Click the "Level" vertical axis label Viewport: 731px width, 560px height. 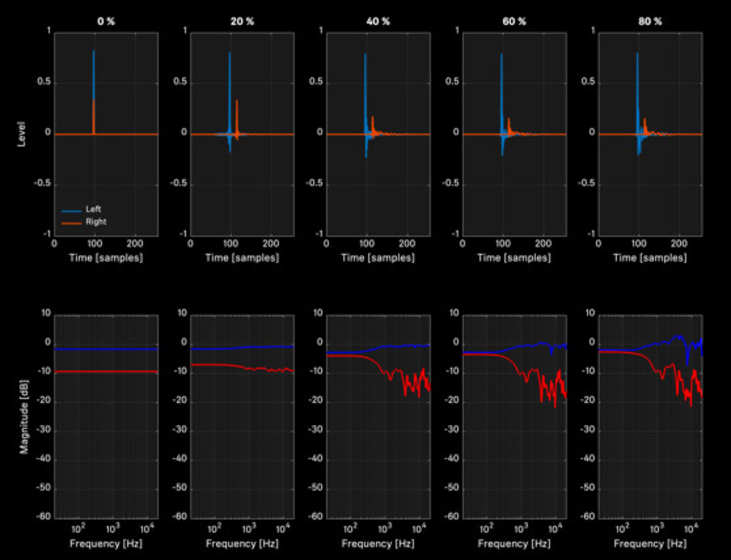pos(21,134)
